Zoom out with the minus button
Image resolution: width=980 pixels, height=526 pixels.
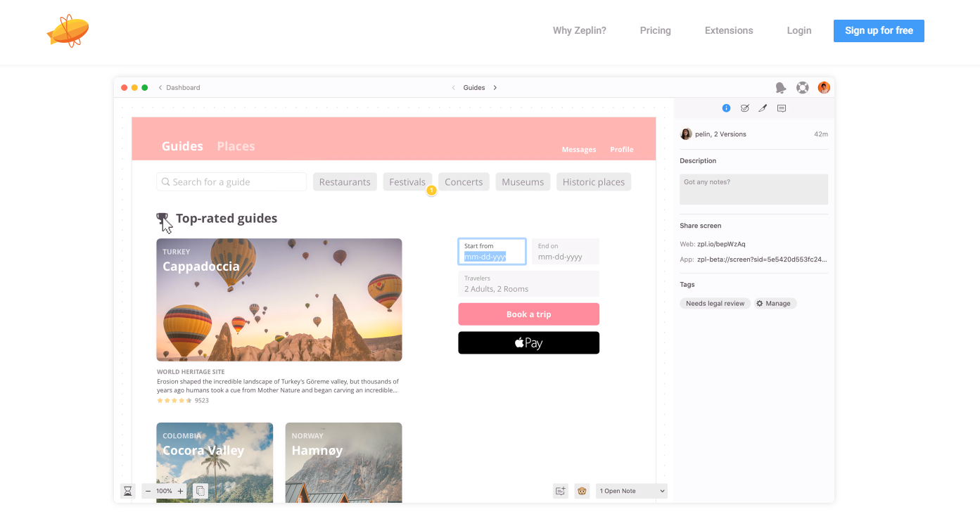148,491
